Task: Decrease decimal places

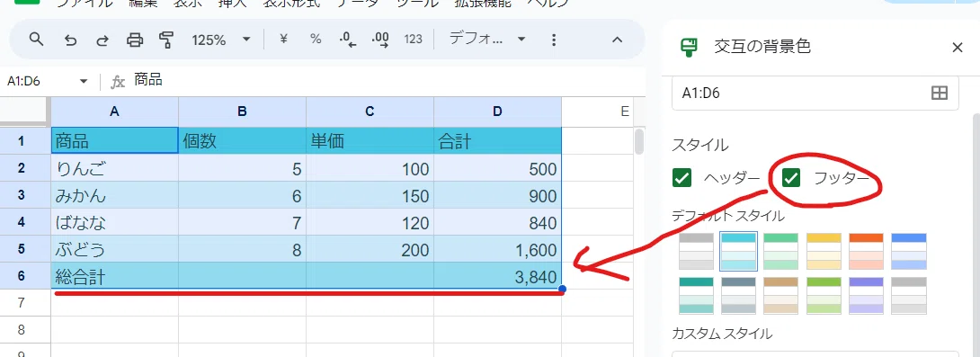Action: click(348, 40)
